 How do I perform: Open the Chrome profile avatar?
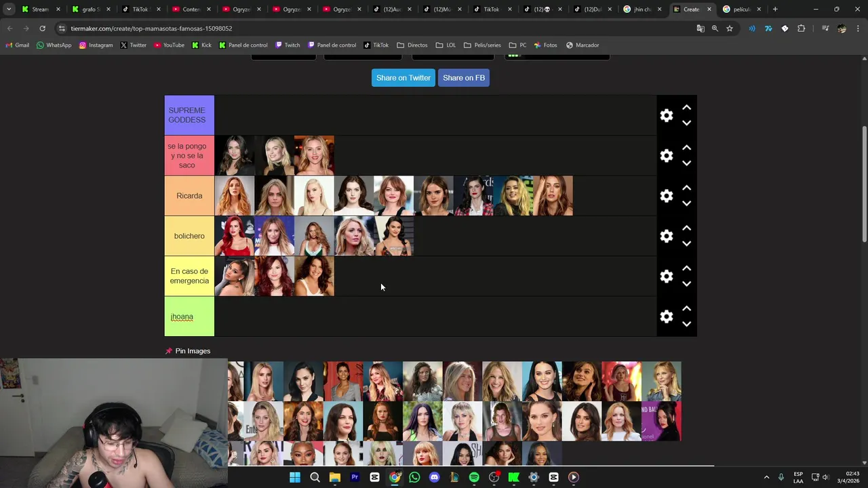[842, 28]
